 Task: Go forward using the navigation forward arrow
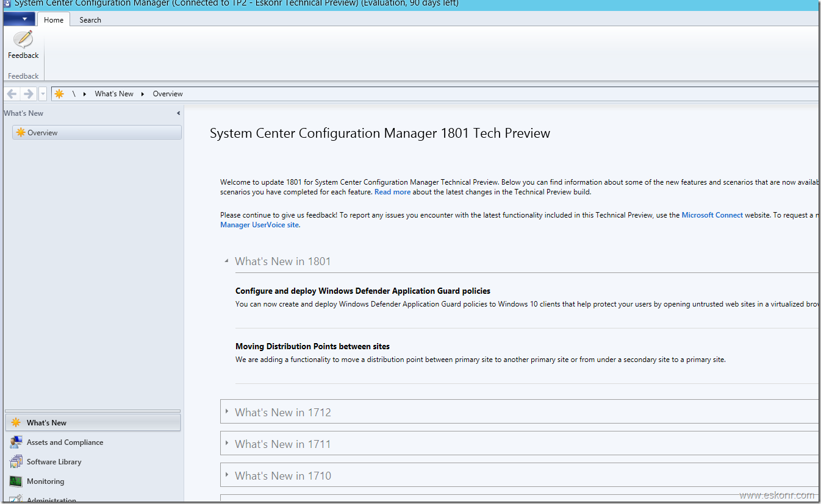click(x=28, y=94)
